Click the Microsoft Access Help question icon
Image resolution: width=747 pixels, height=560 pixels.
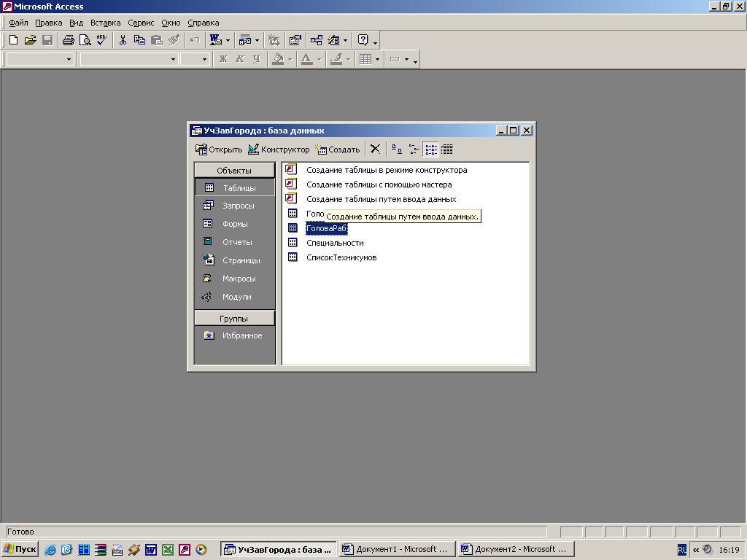click(363, 41)
